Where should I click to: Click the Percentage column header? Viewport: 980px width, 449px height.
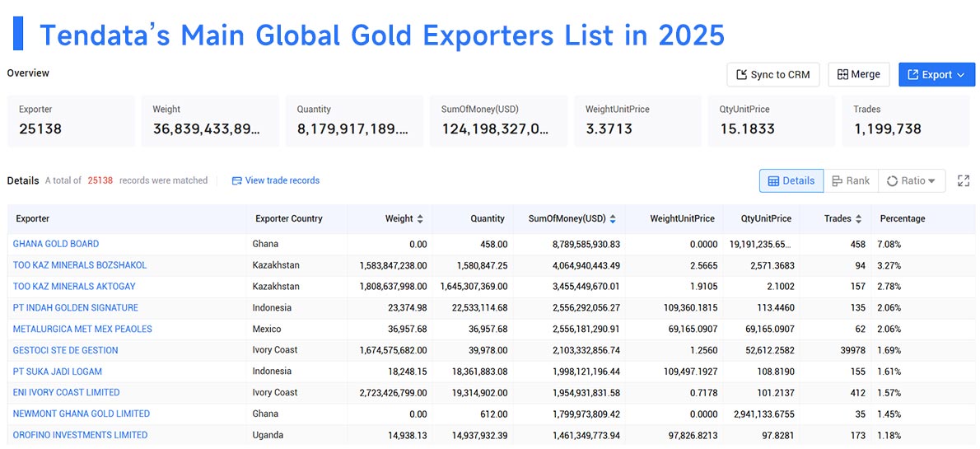point(903,219)
